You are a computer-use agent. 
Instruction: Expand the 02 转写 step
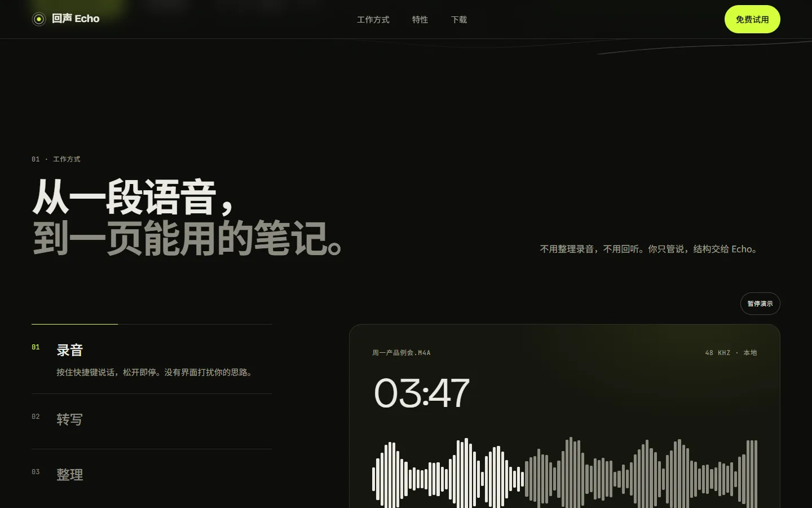(x=152, y=421)
